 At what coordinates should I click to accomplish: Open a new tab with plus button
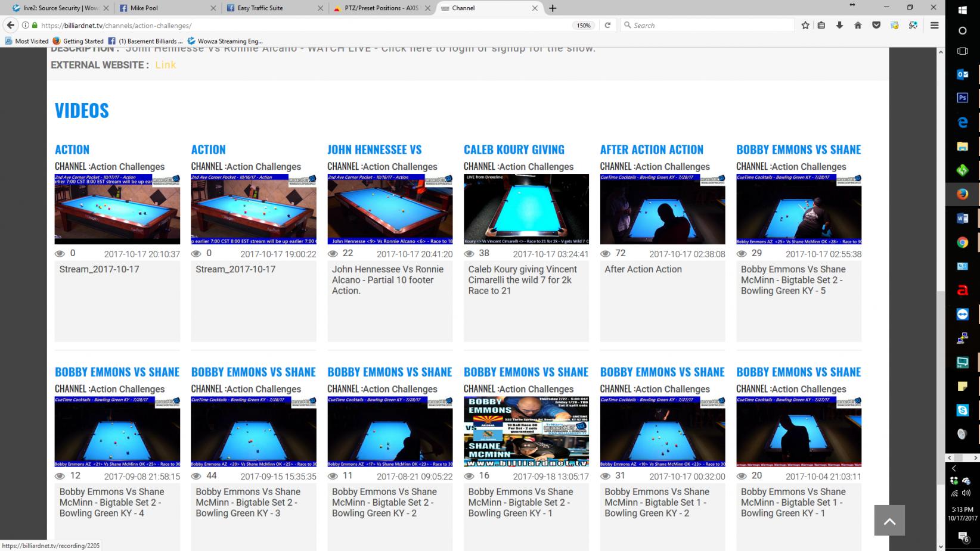click(x=553, y=8)
